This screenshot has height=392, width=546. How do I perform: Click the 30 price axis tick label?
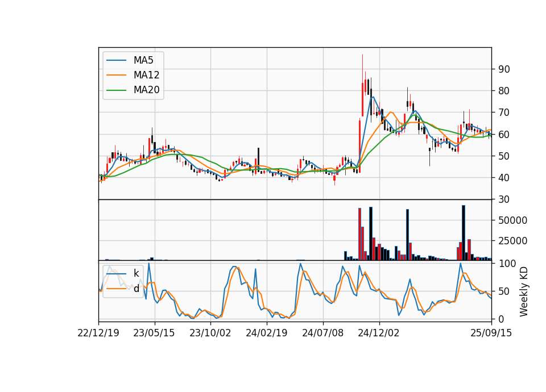[504, 199]
